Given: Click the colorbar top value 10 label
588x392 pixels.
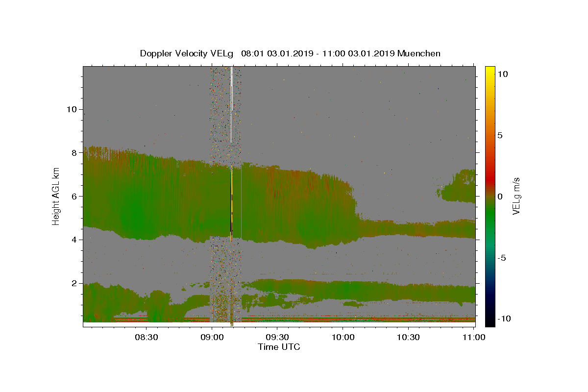Looking at the screenshot, I should [x=502, y=74].
